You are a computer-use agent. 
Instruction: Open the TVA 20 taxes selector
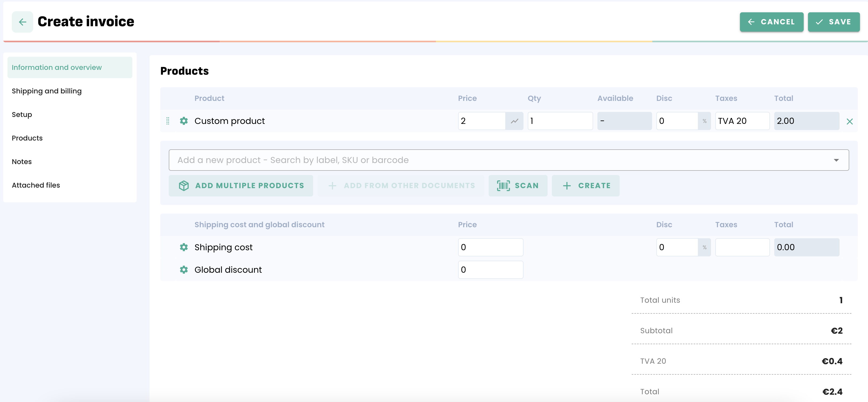coord(742,121)
